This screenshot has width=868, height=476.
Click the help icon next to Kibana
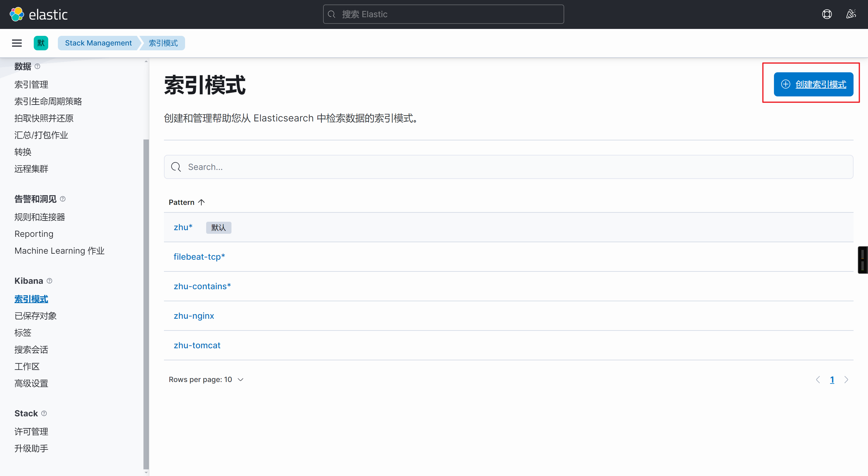point(49,280)
